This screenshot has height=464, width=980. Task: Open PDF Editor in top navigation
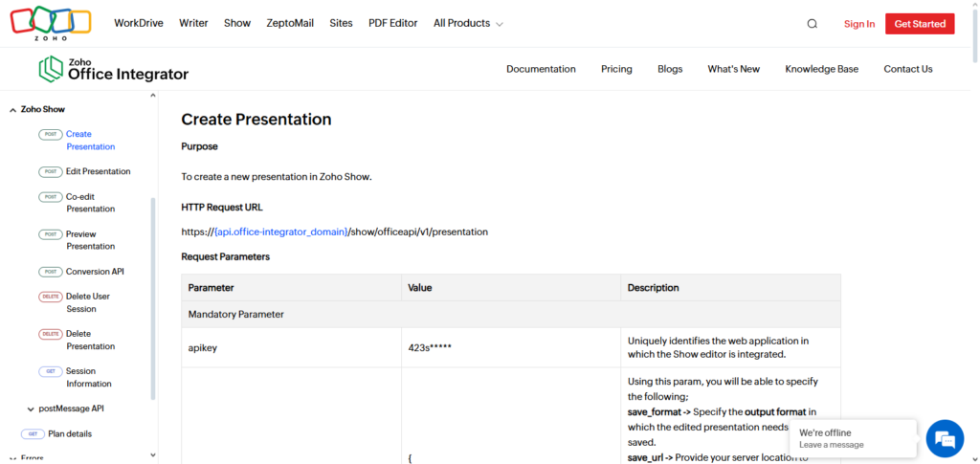(x=393, y=23)
